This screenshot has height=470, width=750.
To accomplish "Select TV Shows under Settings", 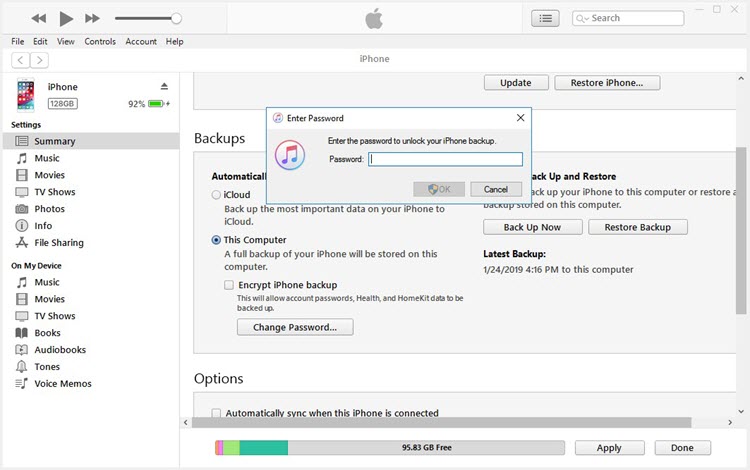I will tap(91, 192).
